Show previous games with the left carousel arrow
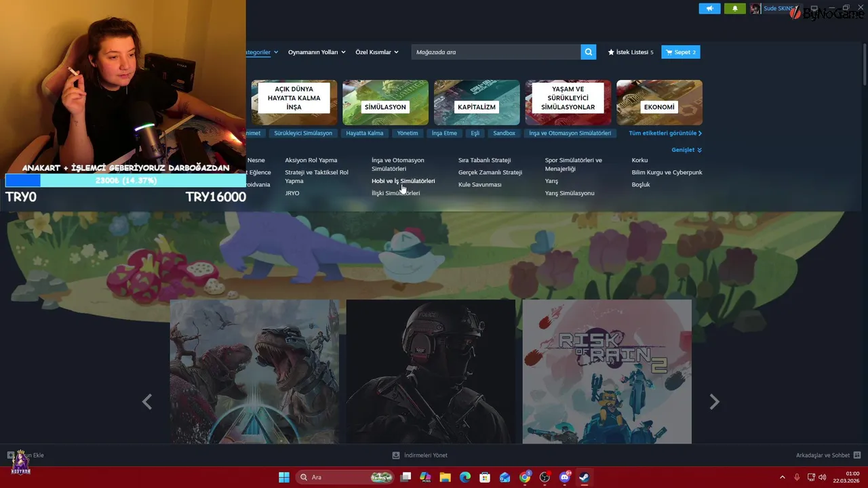Image resolution: width=868 pixels, height=488 pixels. click(x=146, y=402)
